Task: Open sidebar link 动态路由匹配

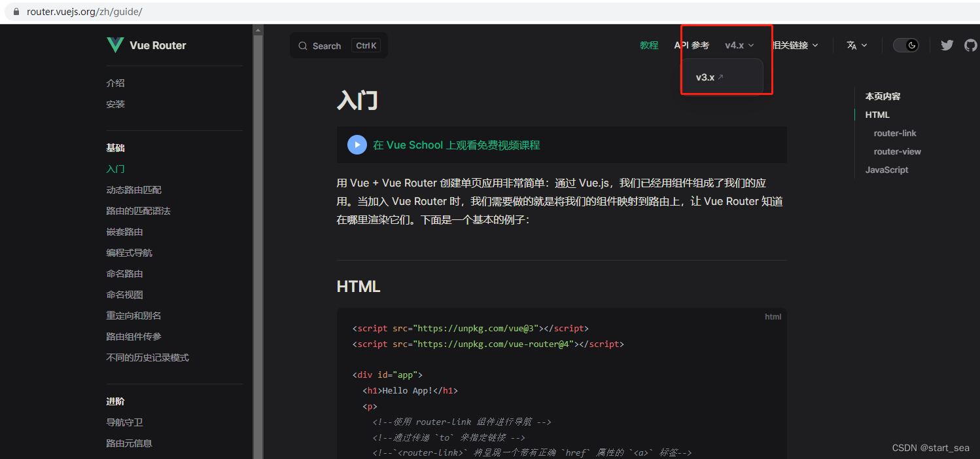Action: [134, 190]
